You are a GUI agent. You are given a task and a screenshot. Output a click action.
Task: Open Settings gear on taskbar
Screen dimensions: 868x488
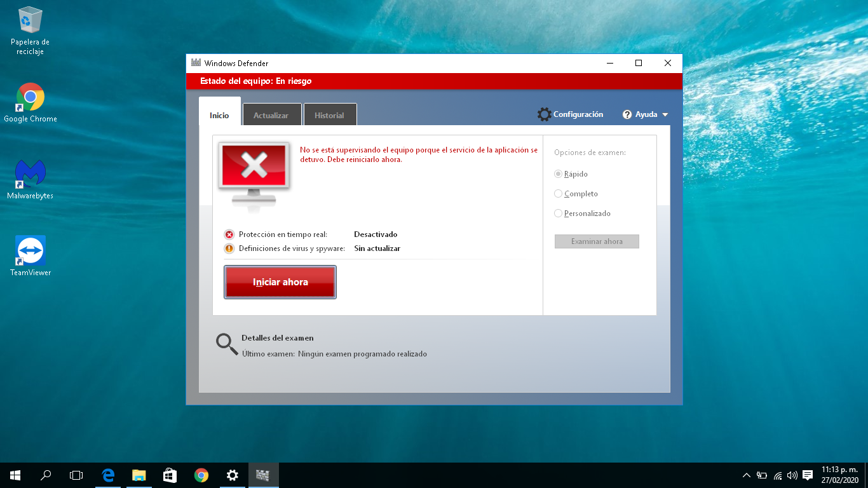pyautogui.click(x=233, y=475)
